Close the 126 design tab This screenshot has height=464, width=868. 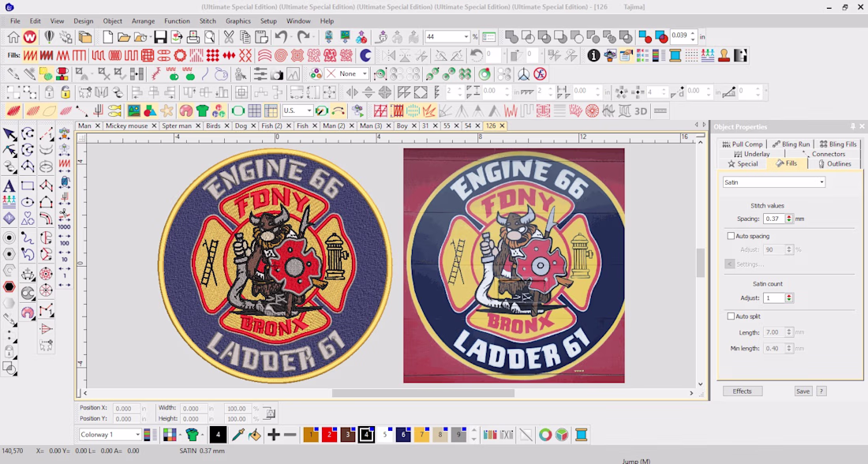pyautogui.click(x=502, y=125)
